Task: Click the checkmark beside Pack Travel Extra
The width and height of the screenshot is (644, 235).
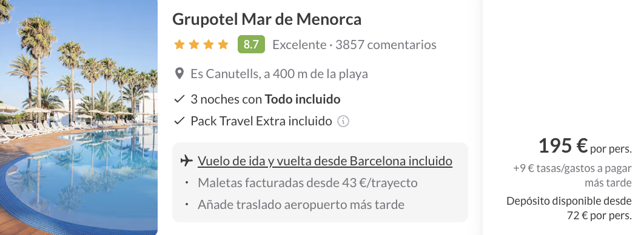Action: (x=179, y=121)
